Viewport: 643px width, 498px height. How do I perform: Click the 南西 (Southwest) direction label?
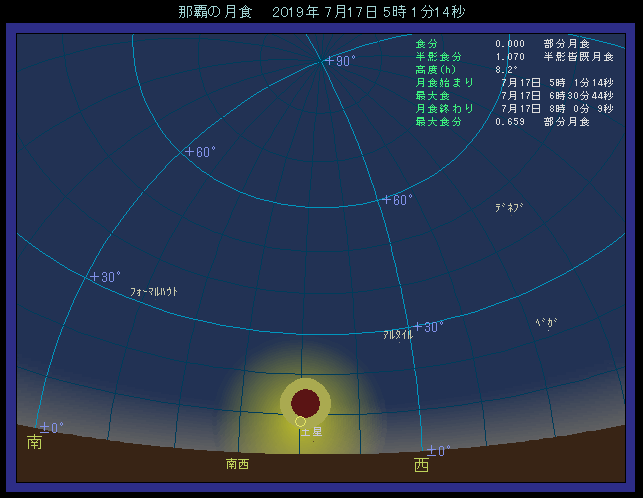tap(238, 464)
